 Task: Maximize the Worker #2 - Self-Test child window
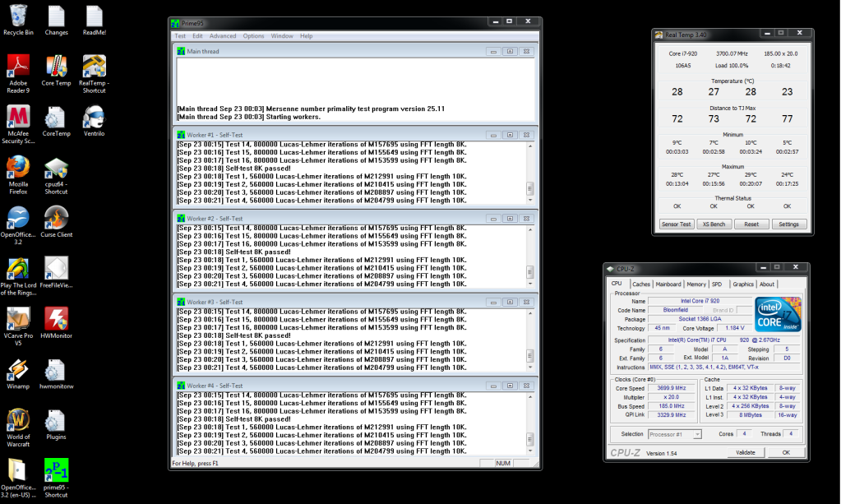coord(510,219)
